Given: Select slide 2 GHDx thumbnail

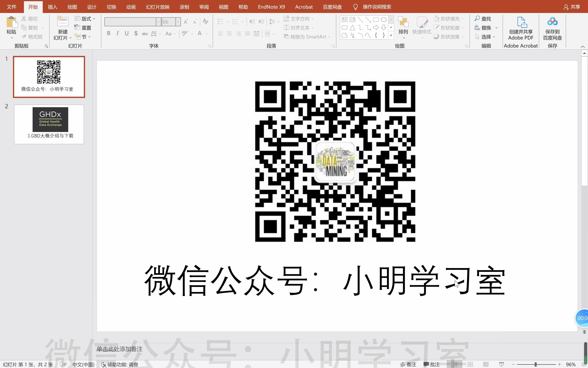Looking at the screenshot, I should (49, 124).
